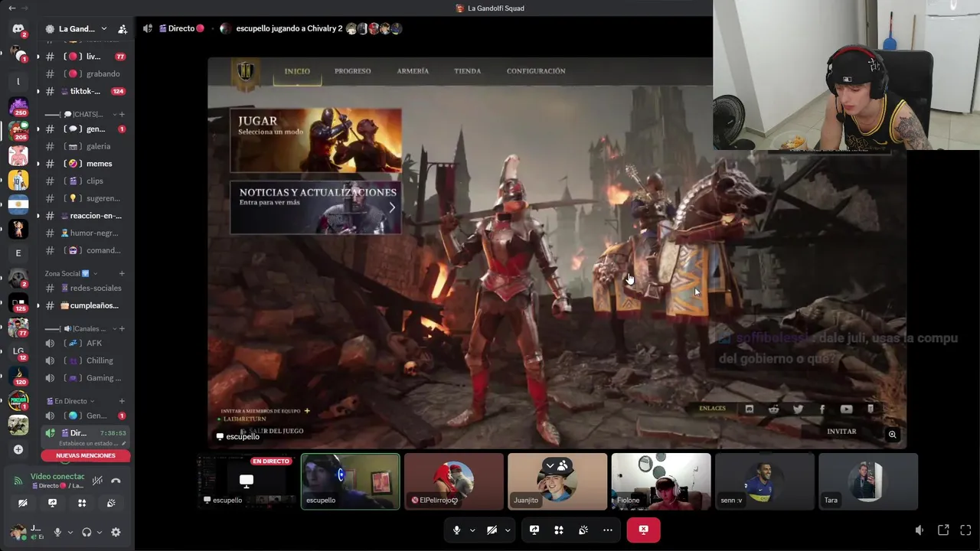
Task: Select the Inicio tab in game stream
Action: [297, 71]
